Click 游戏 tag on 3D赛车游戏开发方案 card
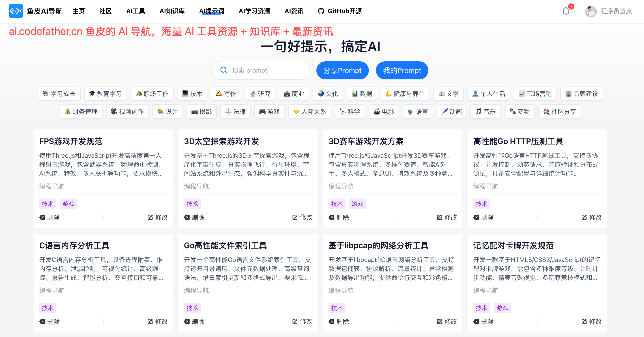644x337 pixels. pyautogui.click(x=357, y=204)
